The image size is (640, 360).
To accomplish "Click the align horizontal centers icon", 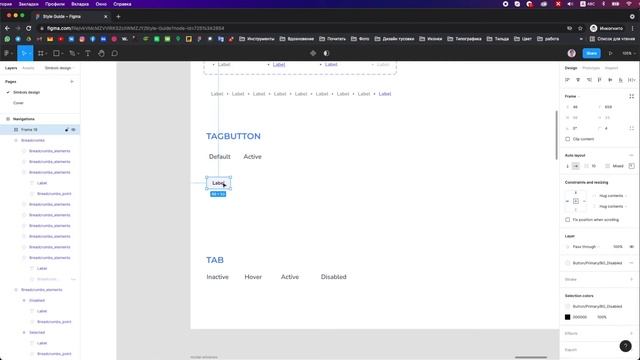I will coord(578,80).
